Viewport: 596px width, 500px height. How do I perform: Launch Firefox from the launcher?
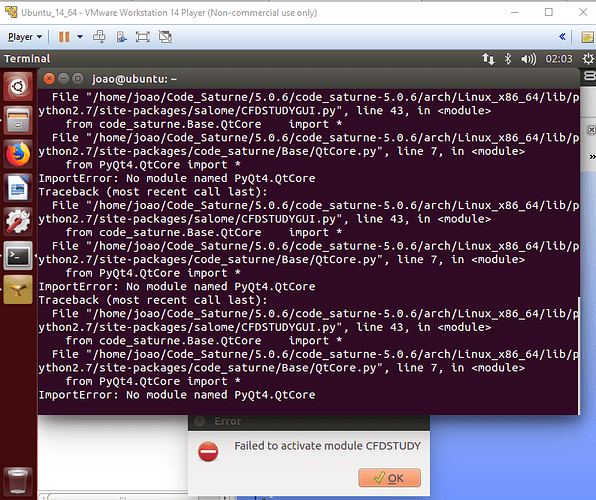click(x=18, y=154)
